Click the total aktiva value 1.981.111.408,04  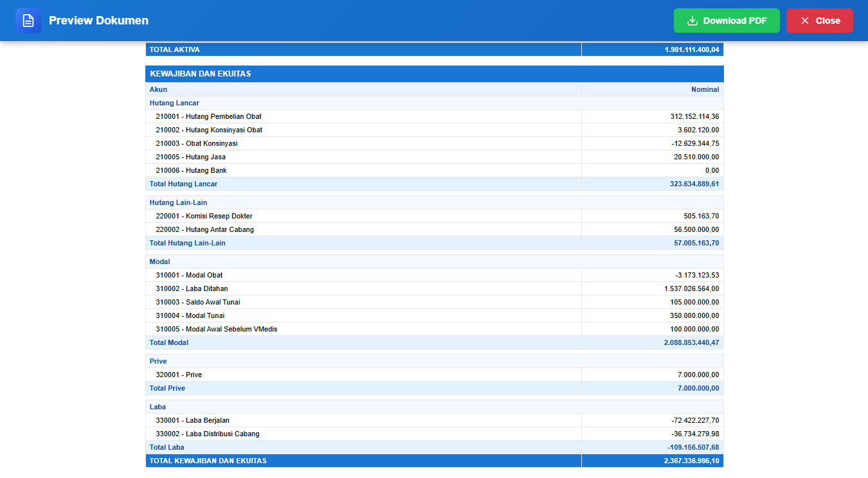(692, 49)
